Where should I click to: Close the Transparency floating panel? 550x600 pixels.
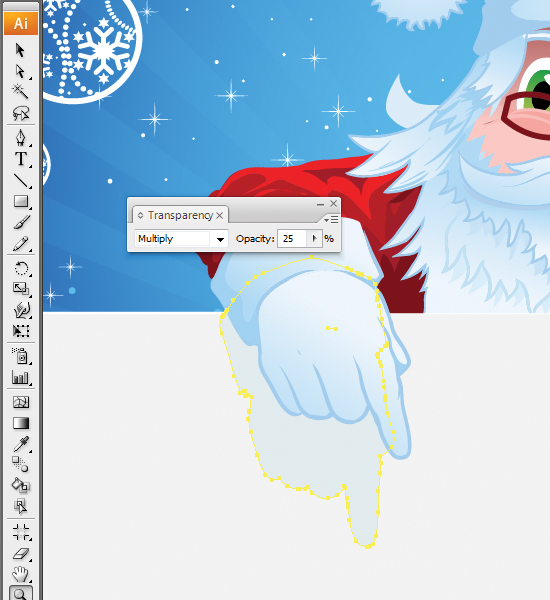334,204
